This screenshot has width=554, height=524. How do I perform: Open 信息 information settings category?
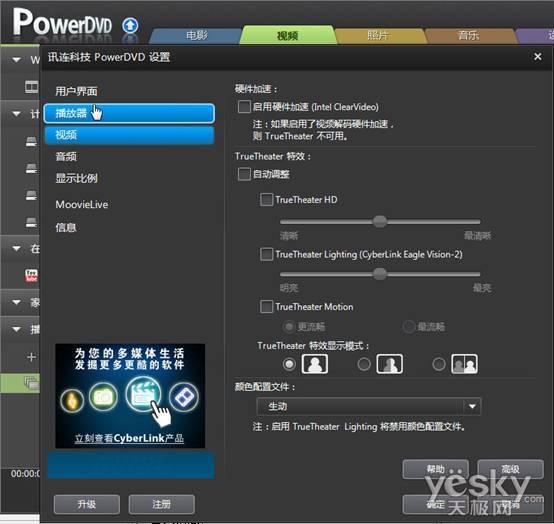pos(66,227)
